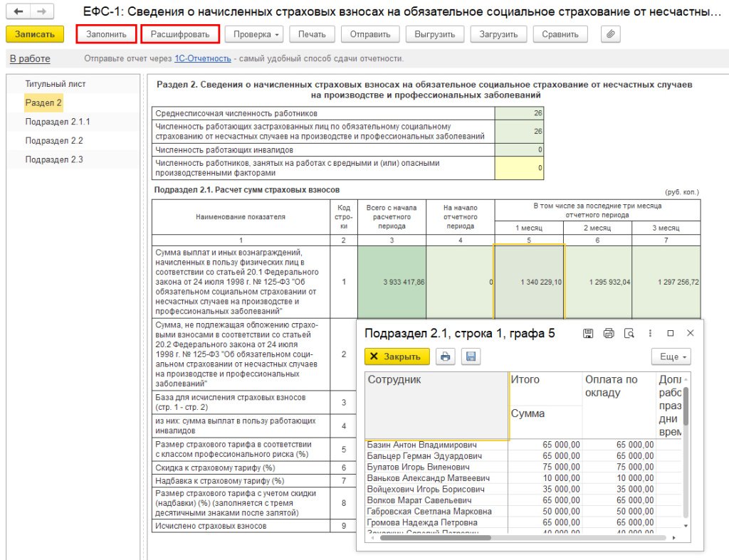The image size is (729, 560).
Task: Click the forward navigation arrow
Action: [x=42, y=12]
